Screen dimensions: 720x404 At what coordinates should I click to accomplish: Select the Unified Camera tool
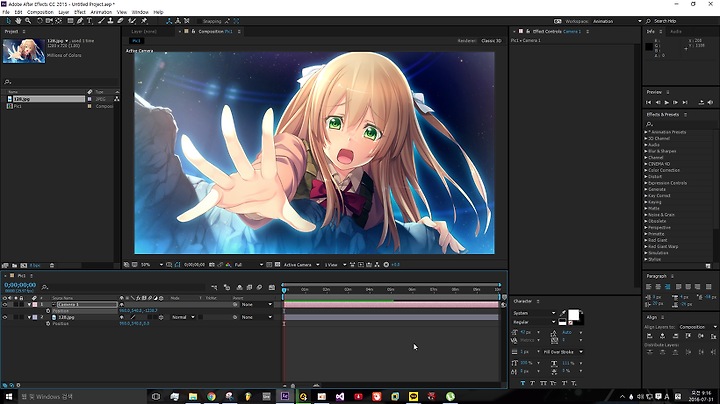(x=49, y=21)
